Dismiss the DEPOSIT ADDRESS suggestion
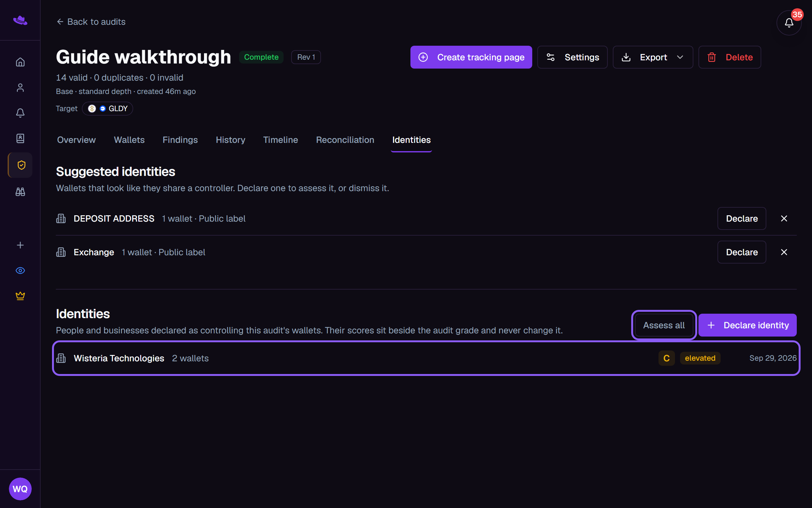The width and height of the screenshot is (812, 508). click(x=784, y=218)
